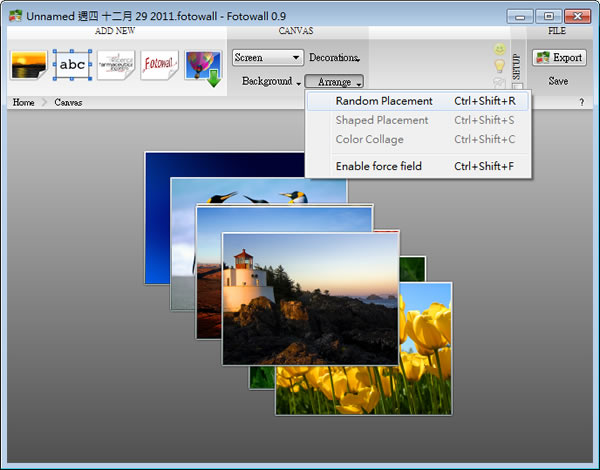Expand the Decorations dropdown
Image resolution: width=600 pixels, height=470 pixels.
click(x=334, y=57)
